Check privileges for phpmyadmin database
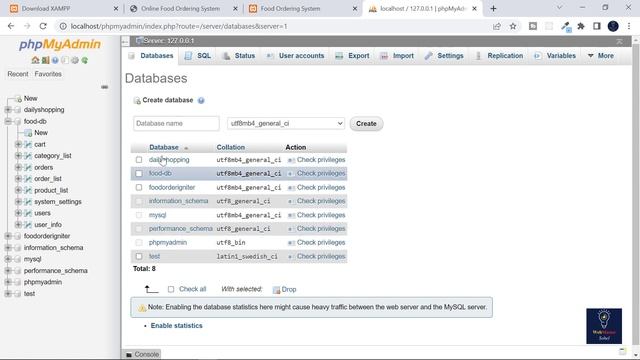640x360 pixels. (x=317, y=242)
